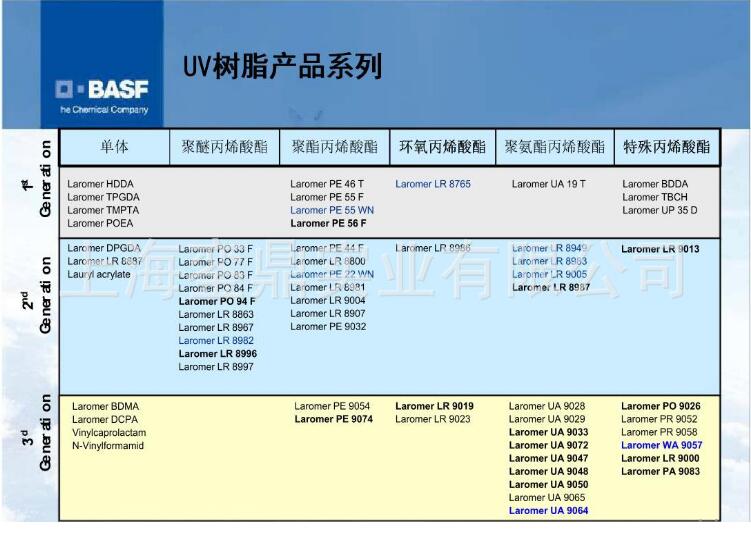Select Laromer BDMA

point(105,407)
